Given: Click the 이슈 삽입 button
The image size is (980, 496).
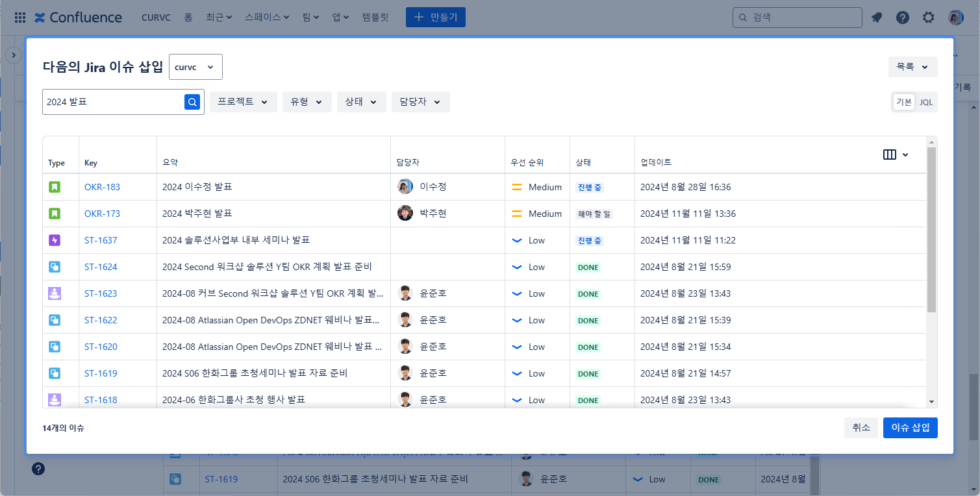Looking at the screenshot, I should tap(911, 428).
